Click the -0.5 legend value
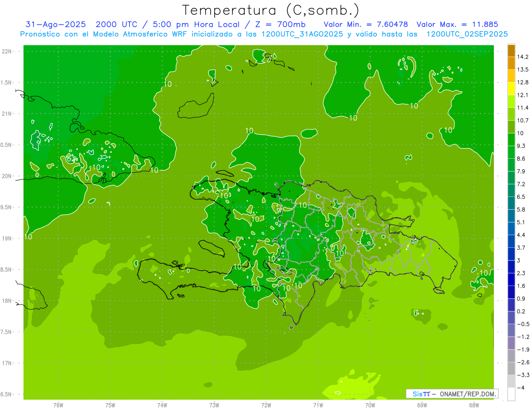532x411 pixels. coord(523,324)
